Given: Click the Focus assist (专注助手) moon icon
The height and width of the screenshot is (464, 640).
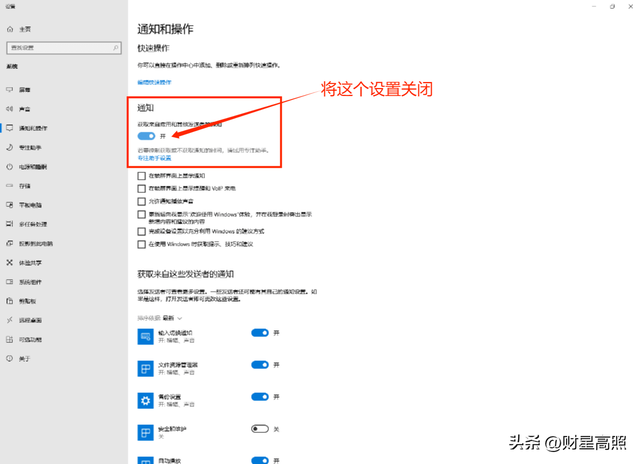Looking at the screenshot, I should pyautogui.click(x=9, y=146).
